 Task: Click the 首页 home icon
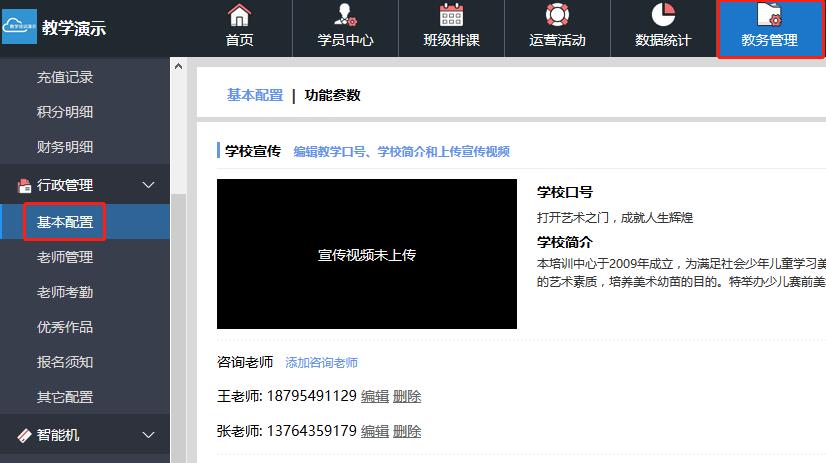point(239,16)
